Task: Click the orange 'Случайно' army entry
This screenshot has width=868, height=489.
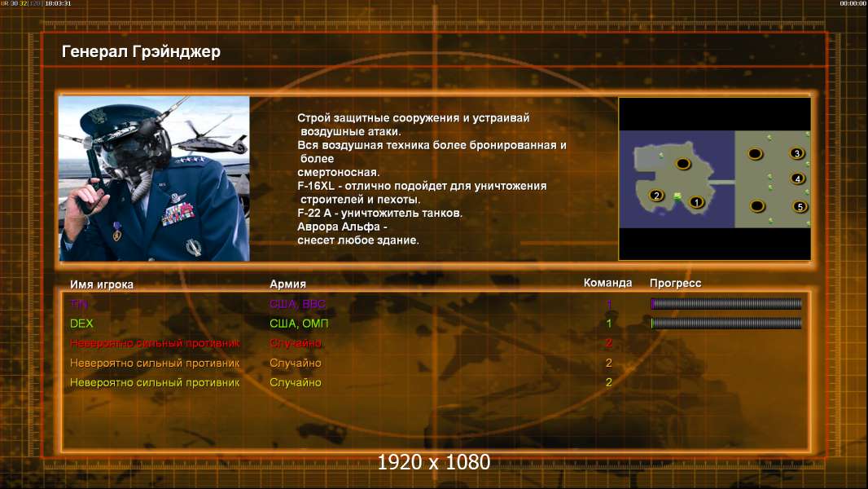Action: coord(295,363)
